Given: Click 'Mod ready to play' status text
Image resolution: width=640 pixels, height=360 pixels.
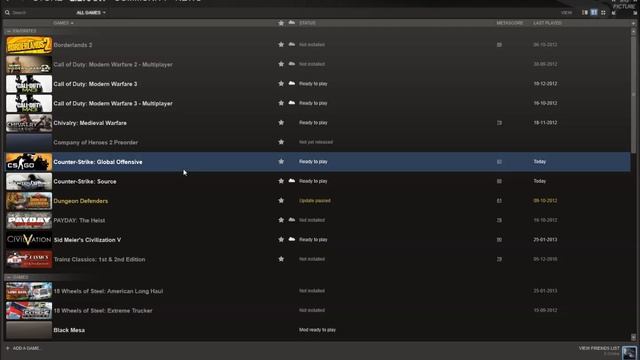Looking at the screenshot, I should [x=317, y=330].
